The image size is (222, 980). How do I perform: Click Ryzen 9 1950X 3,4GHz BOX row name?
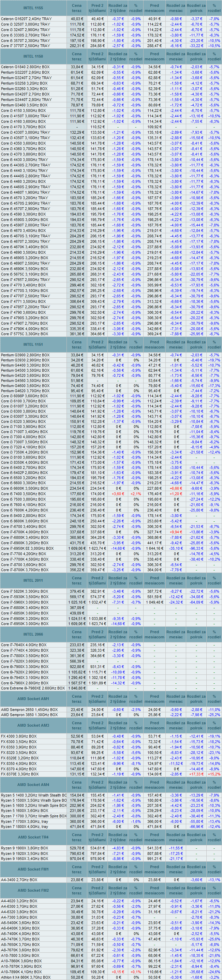(x=24, y=859)
